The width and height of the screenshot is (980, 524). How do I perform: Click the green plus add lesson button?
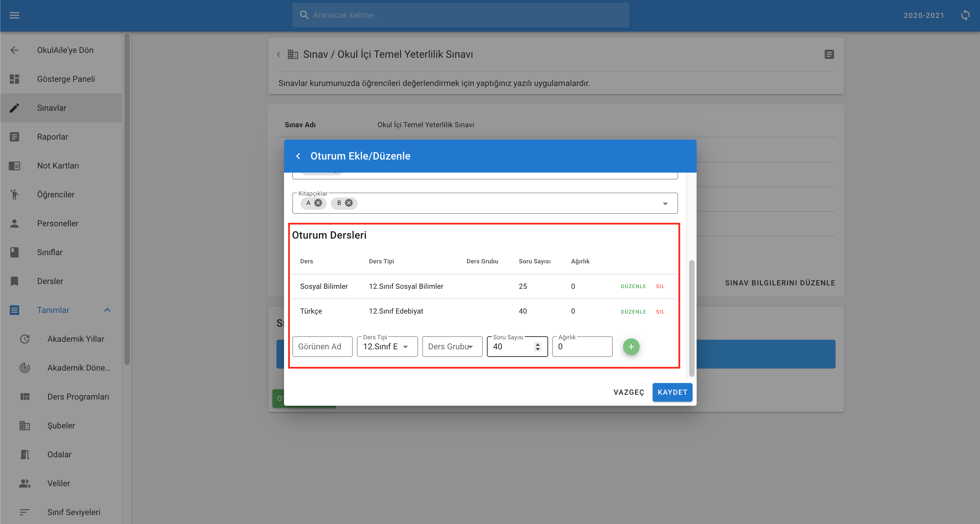click(631, 347)
